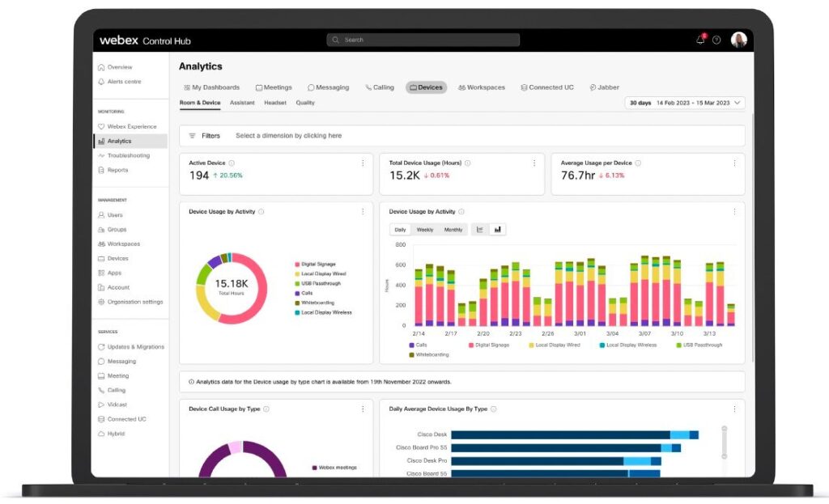Switch to line chart view icon

[480, 230]
